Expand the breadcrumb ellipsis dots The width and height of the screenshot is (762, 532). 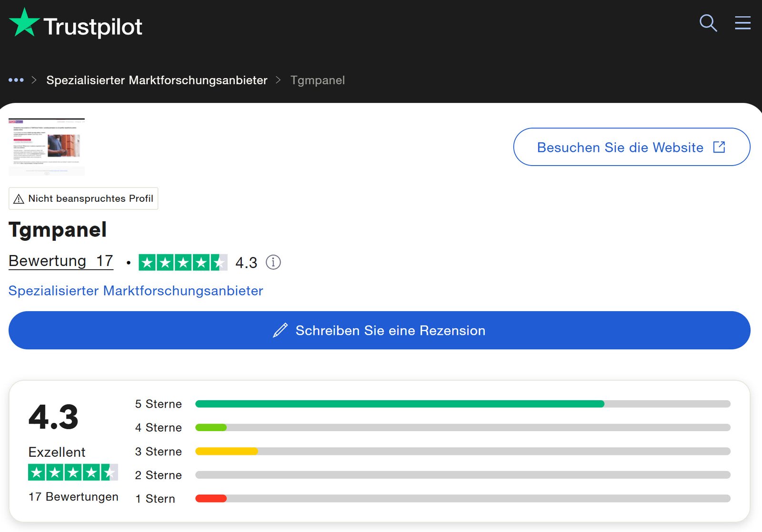pyautogui.click(x=16, y=80)
